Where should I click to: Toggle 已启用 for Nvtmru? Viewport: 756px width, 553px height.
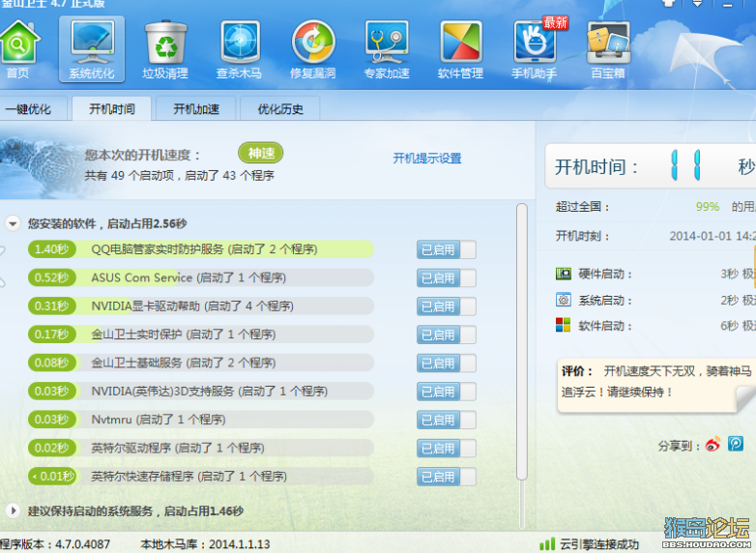click(x=447, y=420)
